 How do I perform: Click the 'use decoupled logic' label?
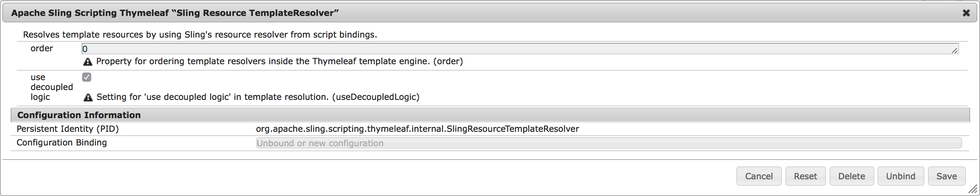click(51, 87)
